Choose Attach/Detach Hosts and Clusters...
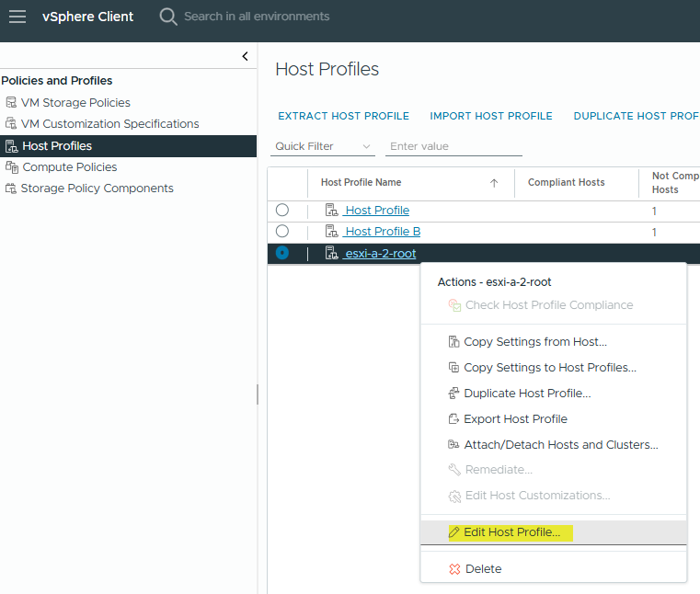This screenshot has width=700, height=594. (x=554, y=444)
